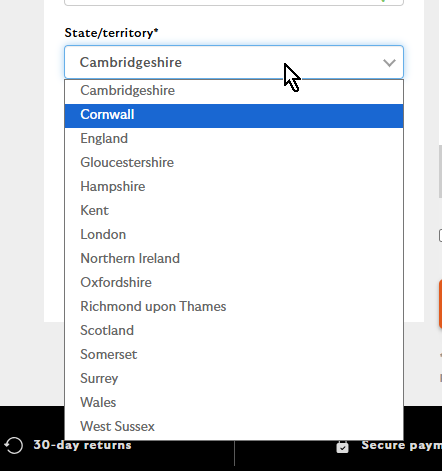
Task: Pick Northern Ireland option
Action: [234, 259]
